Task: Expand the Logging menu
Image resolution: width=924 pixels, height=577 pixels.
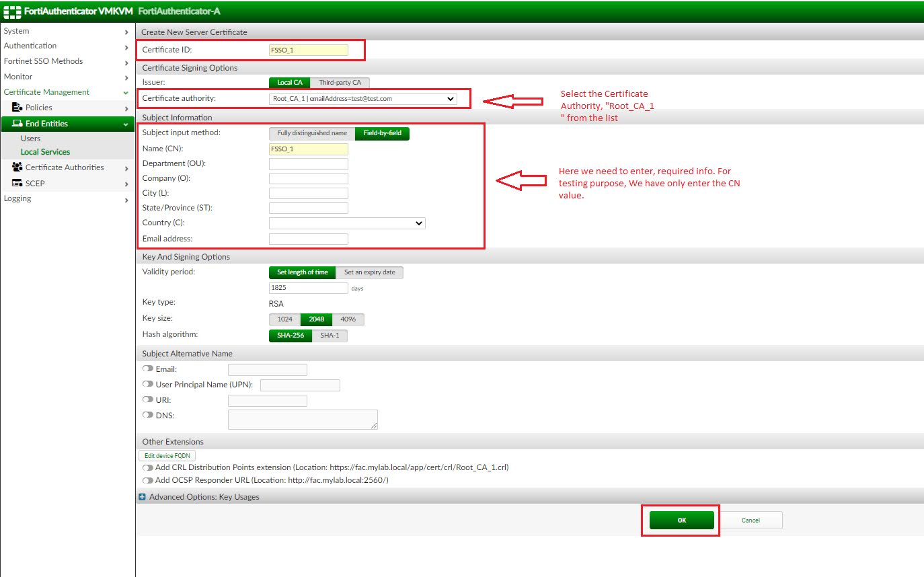Action: (x=67, y=199)
